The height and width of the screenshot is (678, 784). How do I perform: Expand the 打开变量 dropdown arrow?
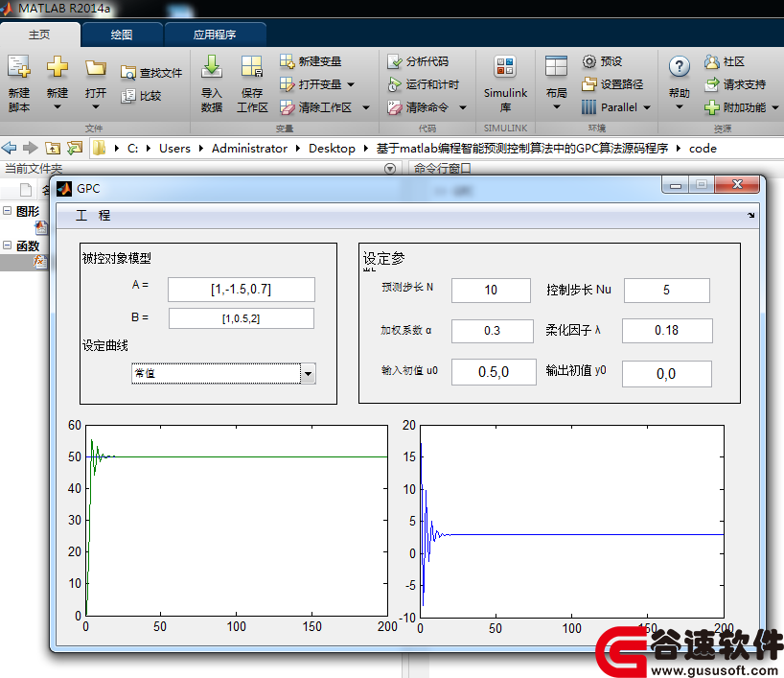351,84
